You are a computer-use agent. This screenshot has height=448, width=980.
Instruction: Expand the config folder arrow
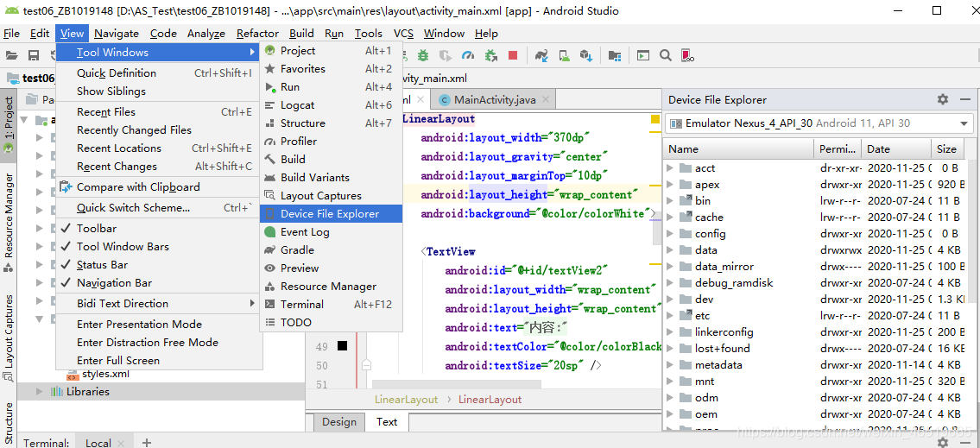[670, 234]
